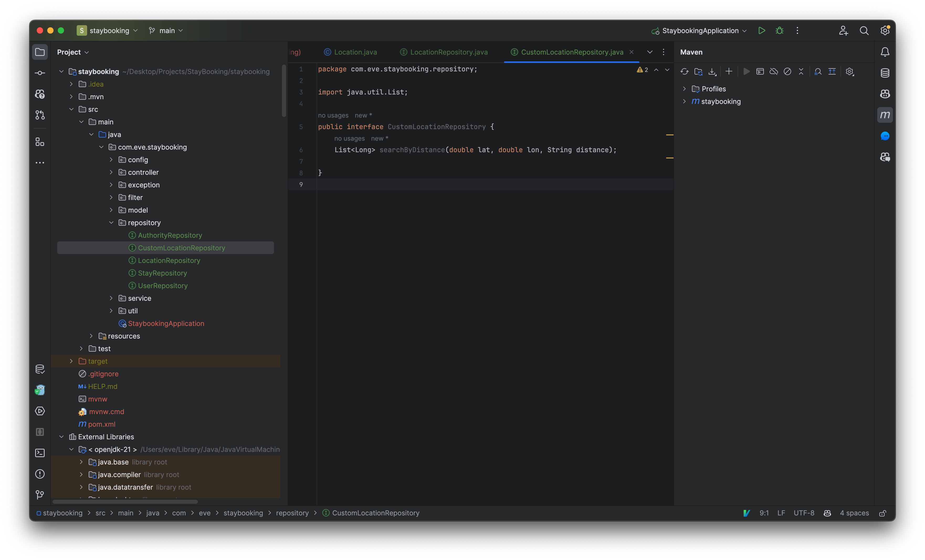Screen dimensions: 925x560
Task: Open the Terminal tool window
Action: click(x=40, y=453)
